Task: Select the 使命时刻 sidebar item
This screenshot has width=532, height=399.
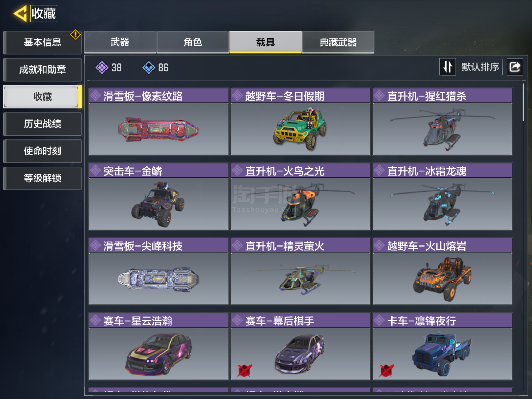Action: pos(43,151)
